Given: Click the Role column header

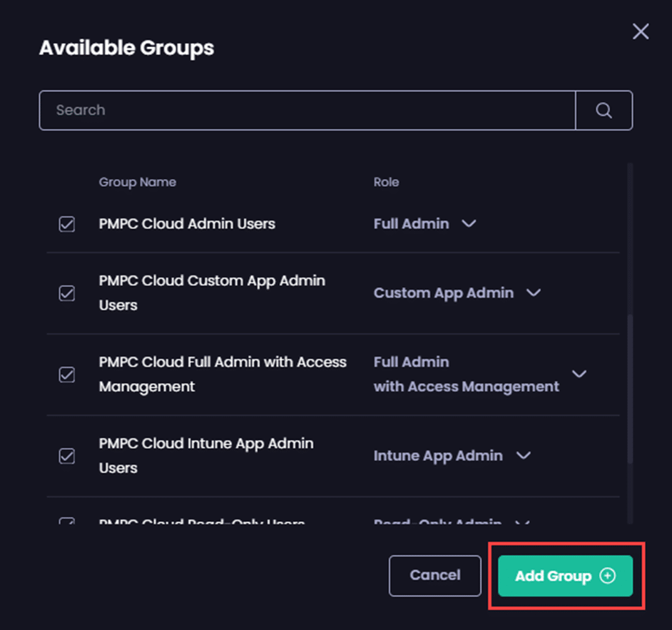Looking at the screenshot, I should point(386,182).
